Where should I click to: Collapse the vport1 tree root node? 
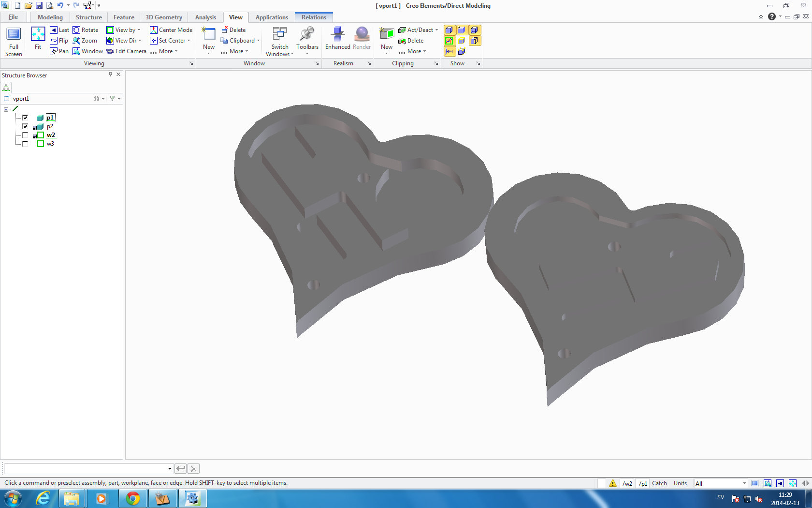coord(6,109)
